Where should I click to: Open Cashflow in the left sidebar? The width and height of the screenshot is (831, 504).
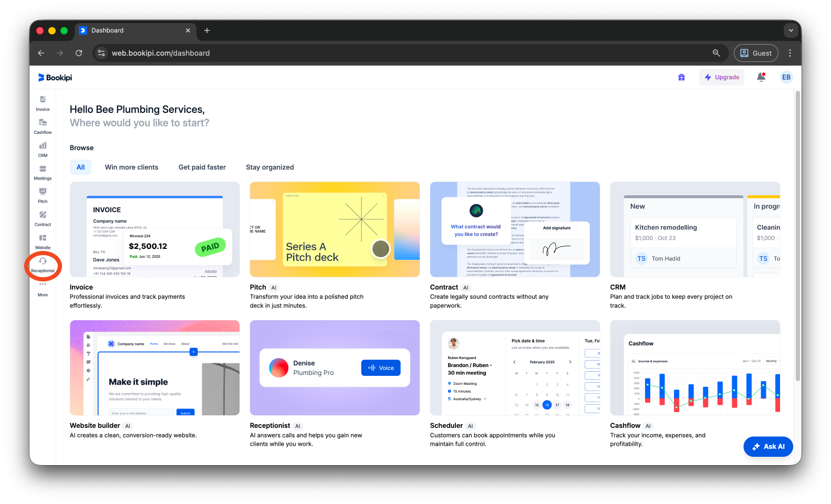click(43, 126)
